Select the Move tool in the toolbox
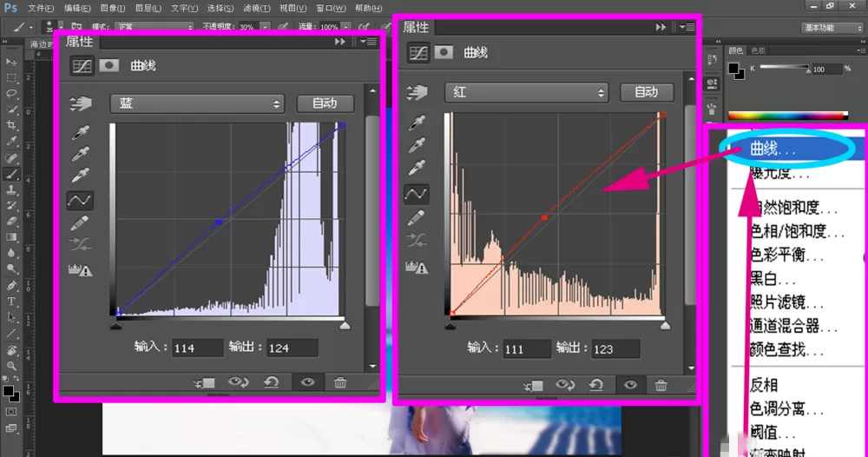 tap(11, 62)
